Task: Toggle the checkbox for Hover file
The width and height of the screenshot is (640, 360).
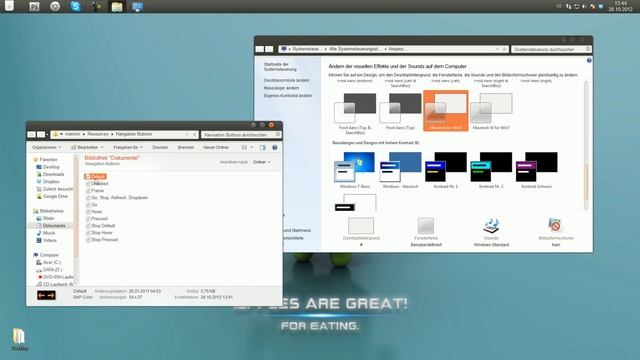Action: pyautogui.click(x=88, y=211)
